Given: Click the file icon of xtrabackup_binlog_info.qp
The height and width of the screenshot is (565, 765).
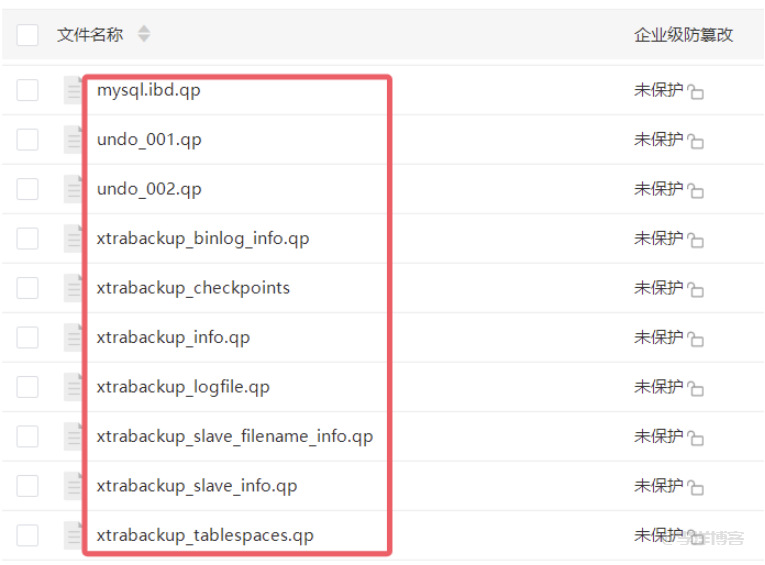Looking at the screenshot, I should [x=73, y=238].
